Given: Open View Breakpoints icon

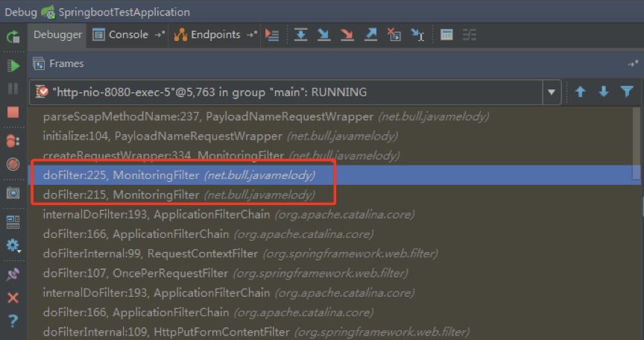Looking at the screenshot, I should (13, 141).
